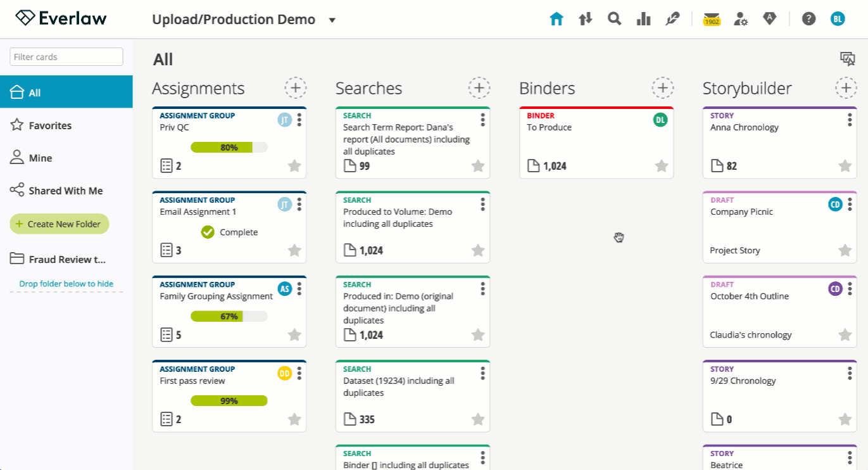Screen dimensions: 868x470
Task: Open the search magnifier icon
Action: (x=614, y=19)
